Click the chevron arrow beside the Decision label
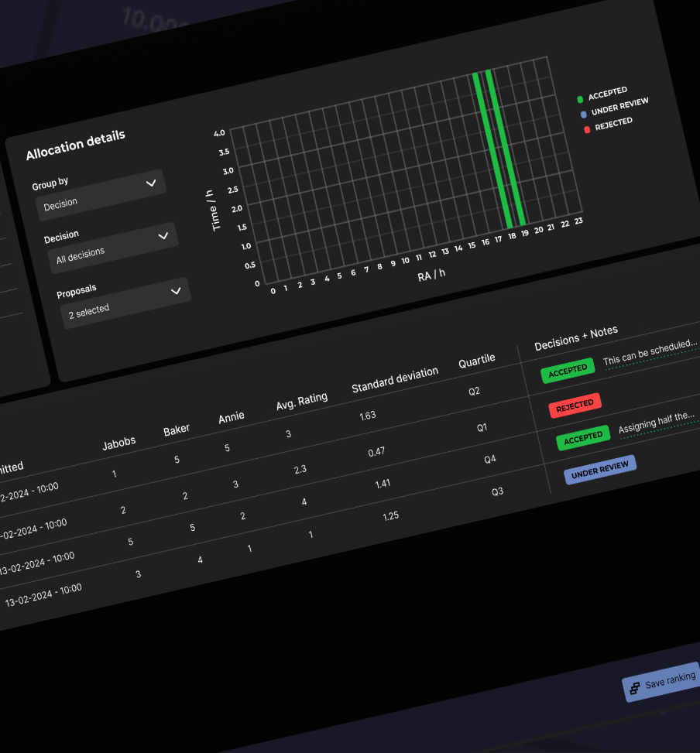Image resolution: width=700 pixels, height=753 pixels. pyautogui.click(x=163, y=236)
